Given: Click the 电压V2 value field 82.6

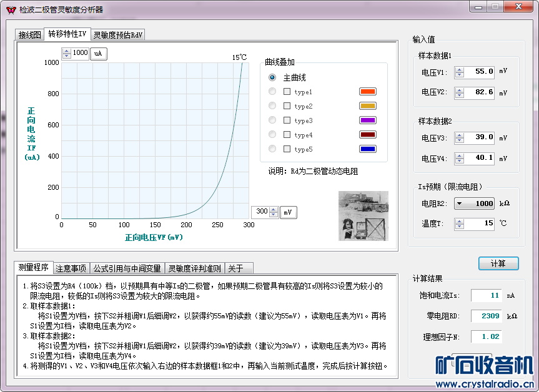Looking at the screenshot, I should pos(479,93).
